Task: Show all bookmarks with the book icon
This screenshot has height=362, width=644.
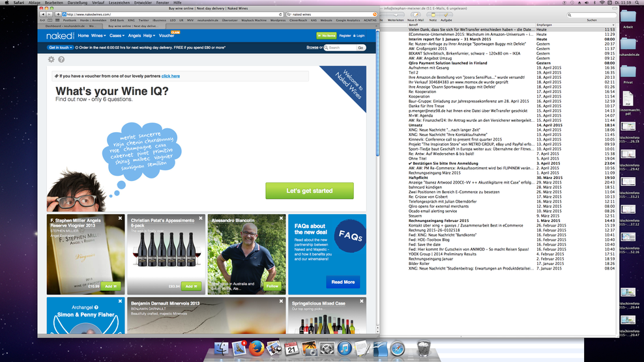Action: [50, 20]
